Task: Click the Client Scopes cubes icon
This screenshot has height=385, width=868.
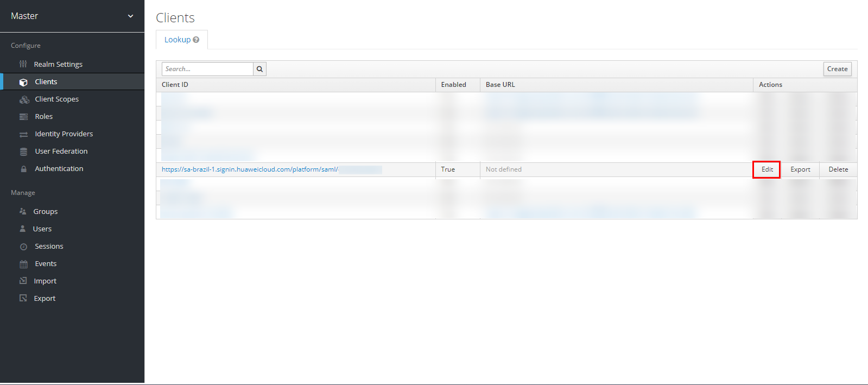Action: pos(24,99)
